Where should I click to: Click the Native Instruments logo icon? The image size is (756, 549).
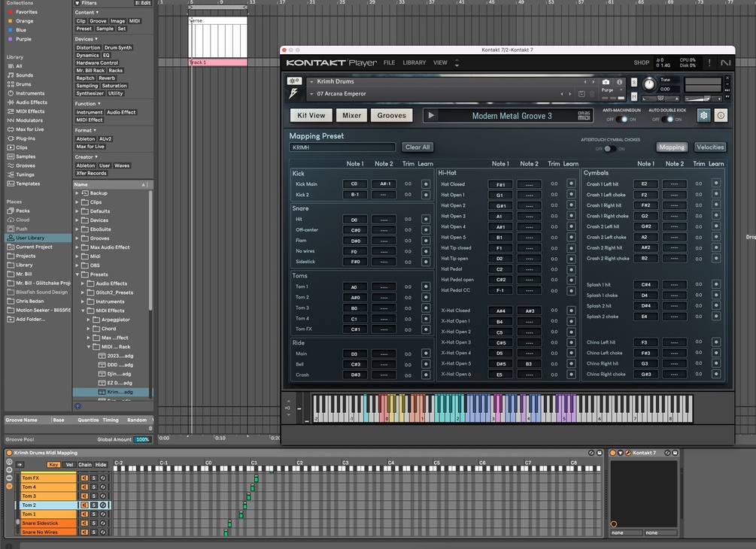tap(726, 62)
